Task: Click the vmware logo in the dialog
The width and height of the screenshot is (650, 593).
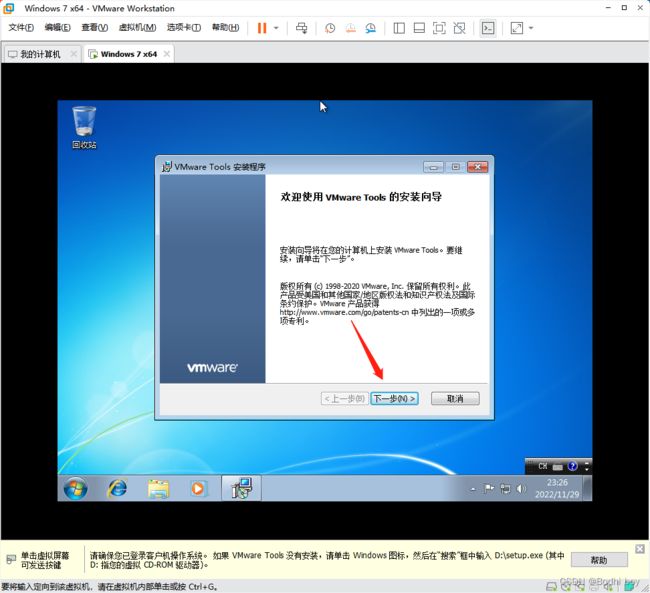Action: [212, 367]
